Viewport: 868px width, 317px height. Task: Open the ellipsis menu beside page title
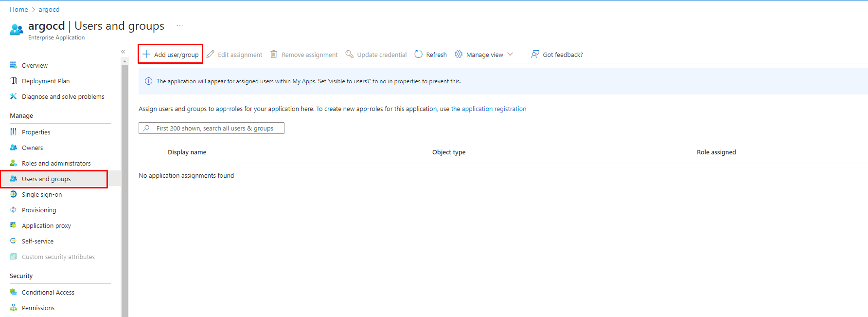click(180, 26)
